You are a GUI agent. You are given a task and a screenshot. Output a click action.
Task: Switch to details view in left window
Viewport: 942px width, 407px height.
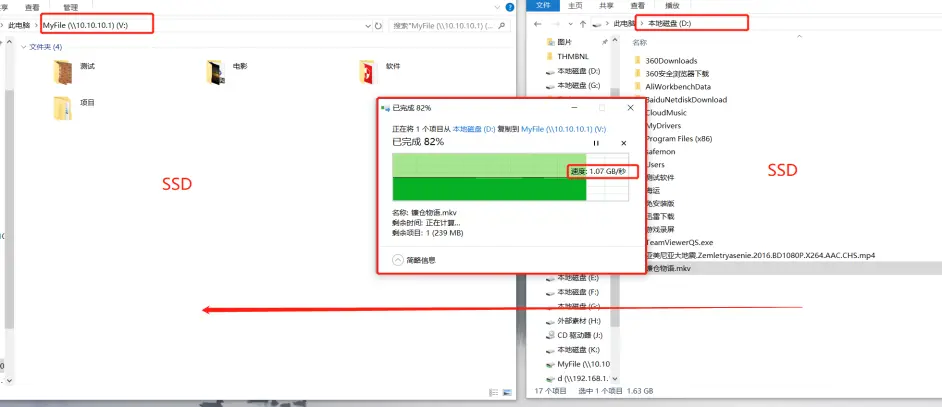click(x=493, y=394)
